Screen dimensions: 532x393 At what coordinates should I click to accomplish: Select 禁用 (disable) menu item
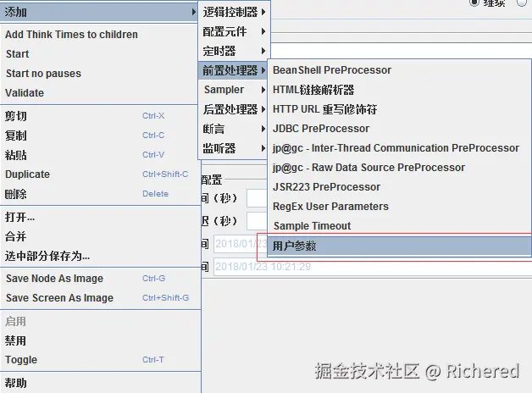100,340
